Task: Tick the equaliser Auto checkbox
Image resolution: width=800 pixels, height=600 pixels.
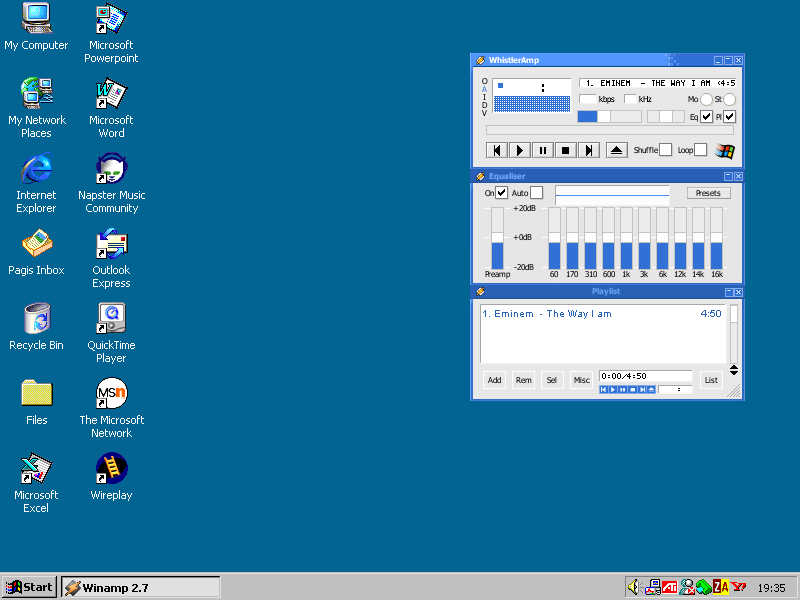Action: click(x=537, y=192)
